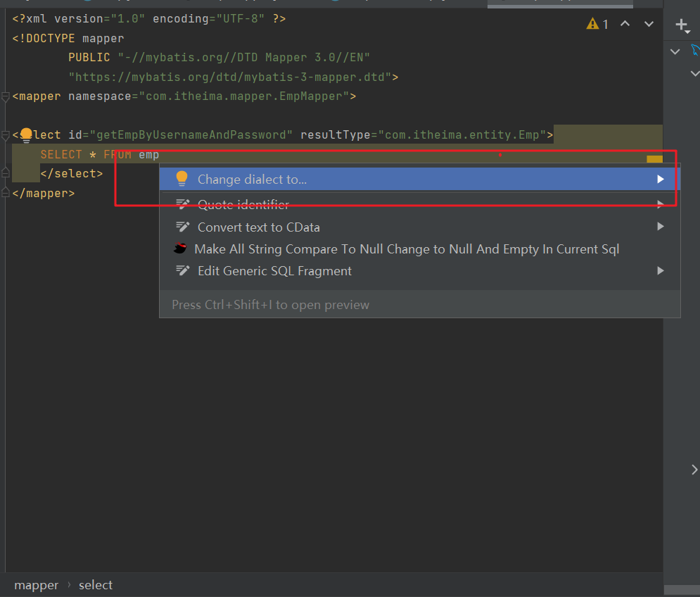
Task: Expand Change dialect to submenu arrow
Action: coord(661,180)
